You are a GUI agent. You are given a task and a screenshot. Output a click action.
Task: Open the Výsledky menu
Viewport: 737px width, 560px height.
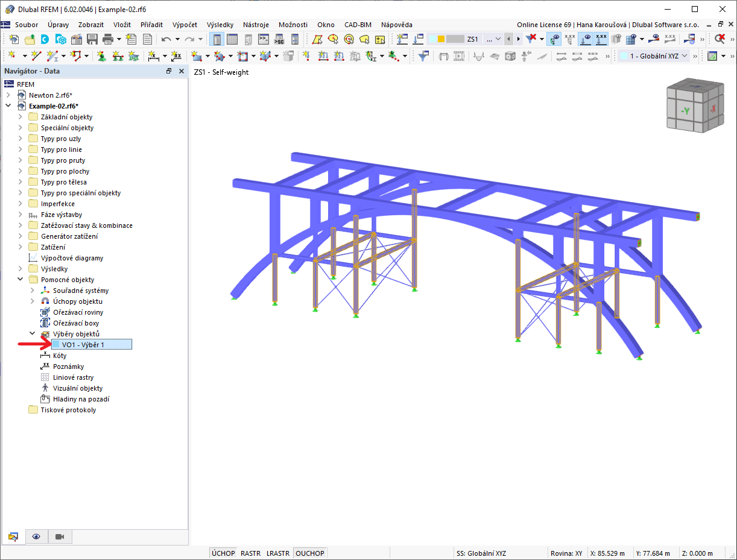pos(221,25)
